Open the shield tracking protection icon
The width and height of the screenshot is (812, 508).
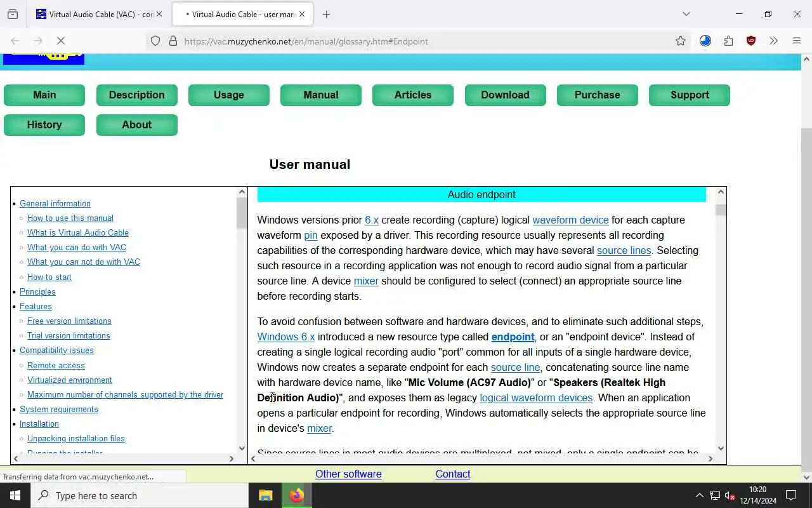[155, 41]
